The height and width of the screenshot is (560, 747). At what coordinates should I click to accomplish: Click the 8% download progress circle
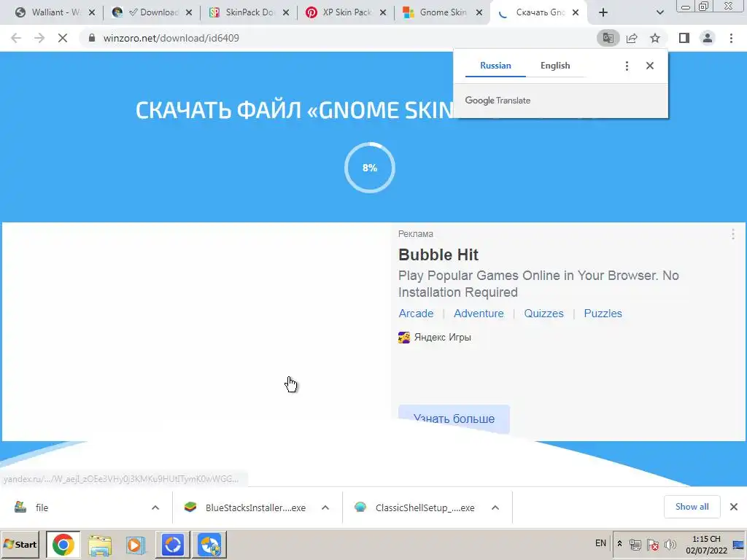pyautogui.click(x=370, y=168)
